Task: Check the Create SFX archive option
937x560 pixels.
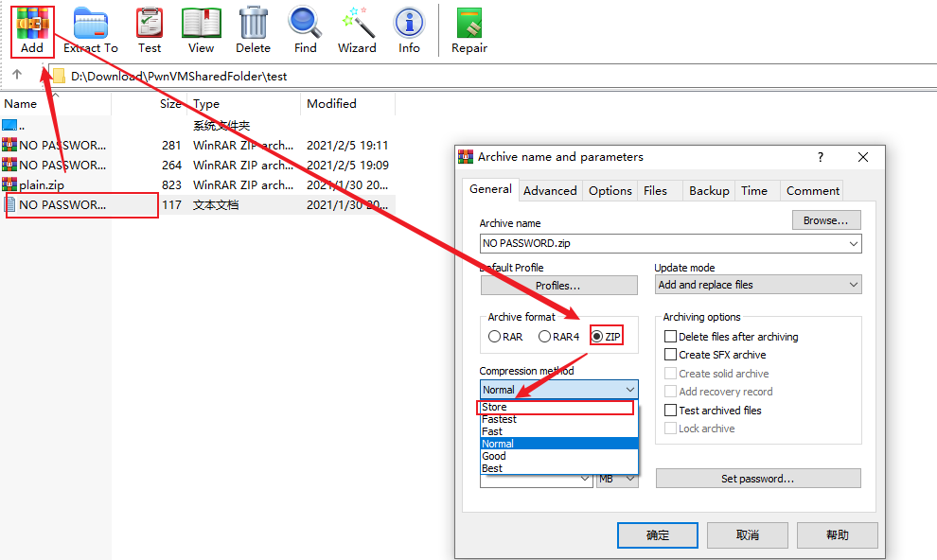Action: (671, 355)
